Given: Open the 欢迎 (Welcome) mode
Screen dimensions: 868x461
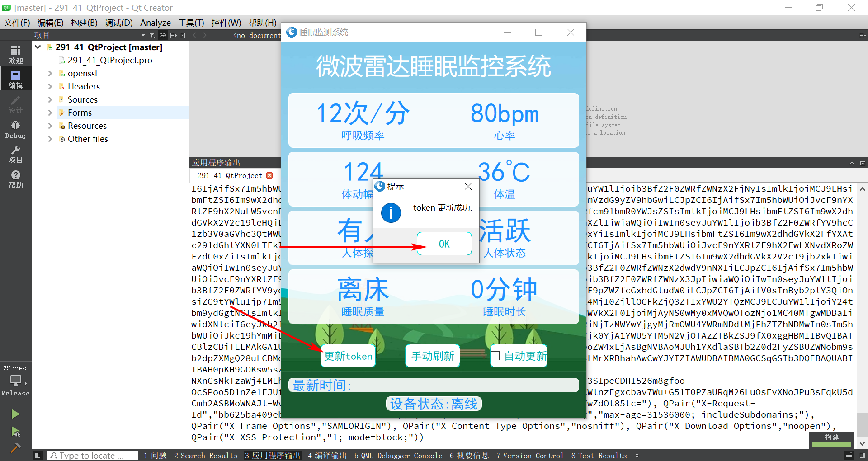Looking at the screenshot, I should pos(16,54).
